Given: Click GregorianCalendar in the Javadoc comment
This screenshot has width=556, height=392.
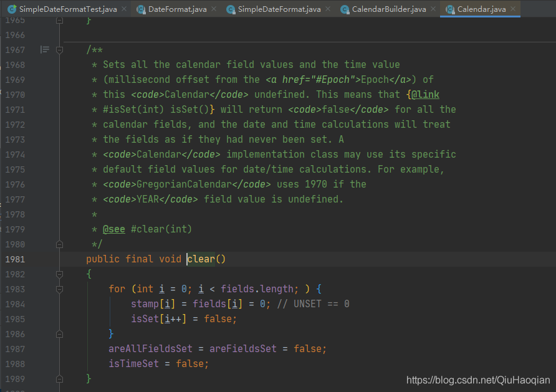Looking at the screenshot, I should pos(184,184).
